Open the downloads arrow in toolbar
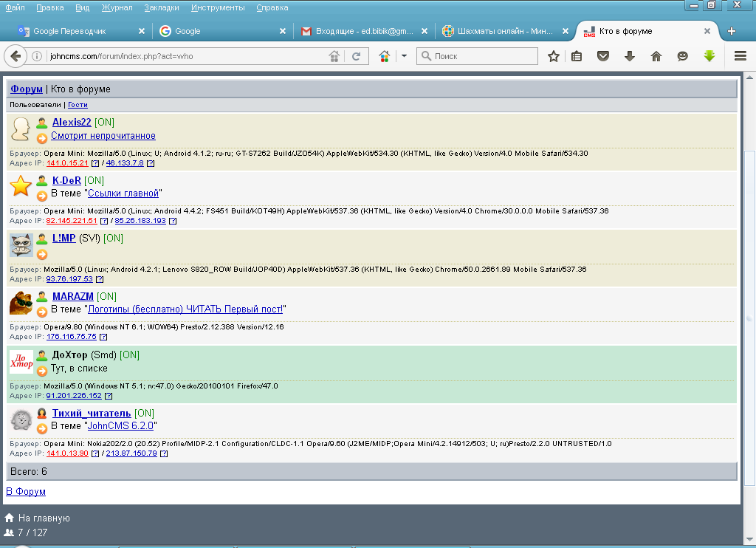This screenshot has height=548, width=756. pos(630,56)
